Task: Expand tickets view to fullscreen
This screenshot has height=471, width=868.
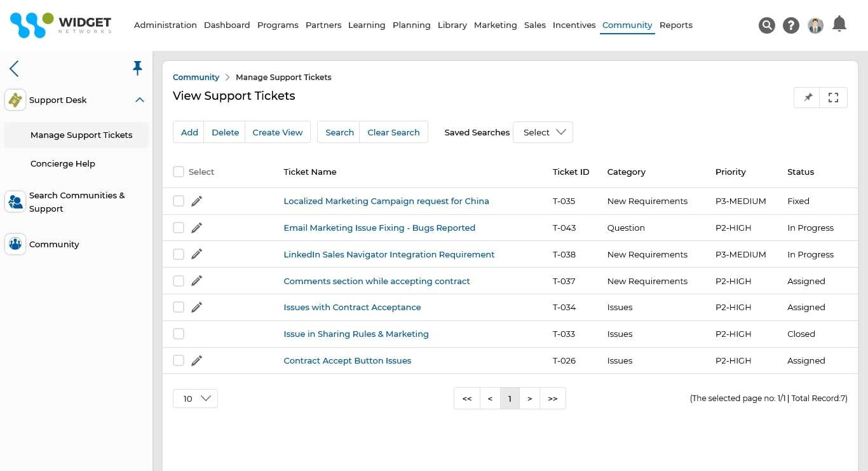Action: click(x=833, y=97)
